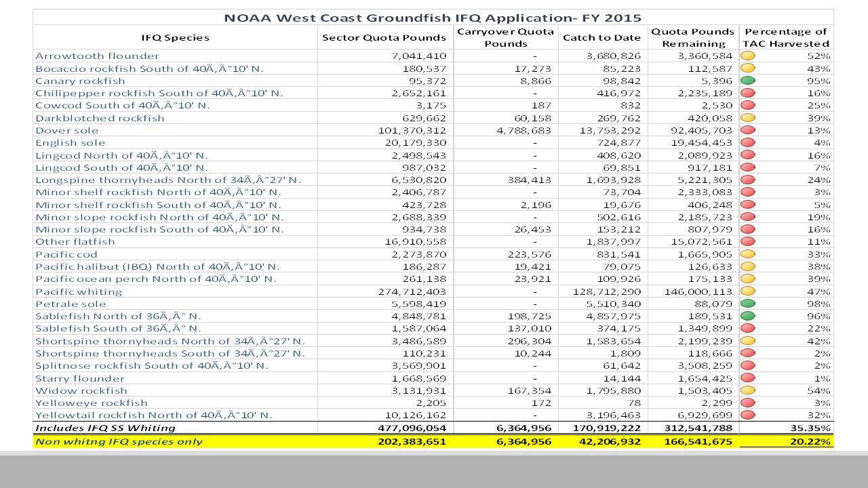Click red status icon for Yellowtail rockfish row
This screenshot has height=488, width=868.
[x=749, y=415]
